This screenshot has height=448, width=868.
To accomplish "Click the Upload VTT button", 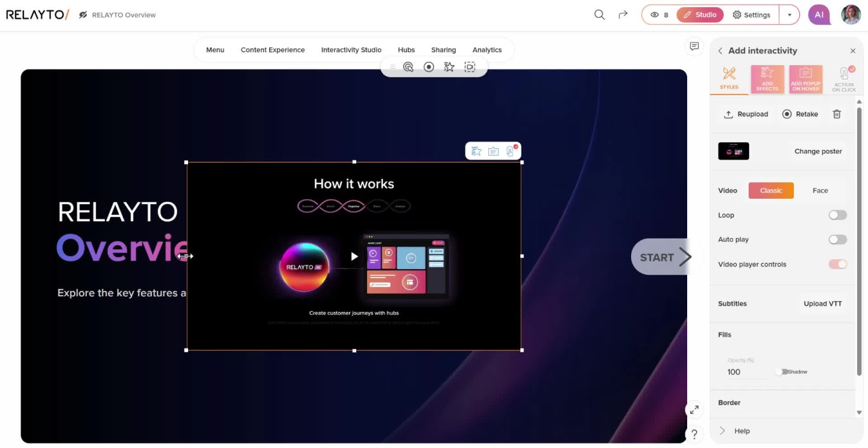I will 822,303.
